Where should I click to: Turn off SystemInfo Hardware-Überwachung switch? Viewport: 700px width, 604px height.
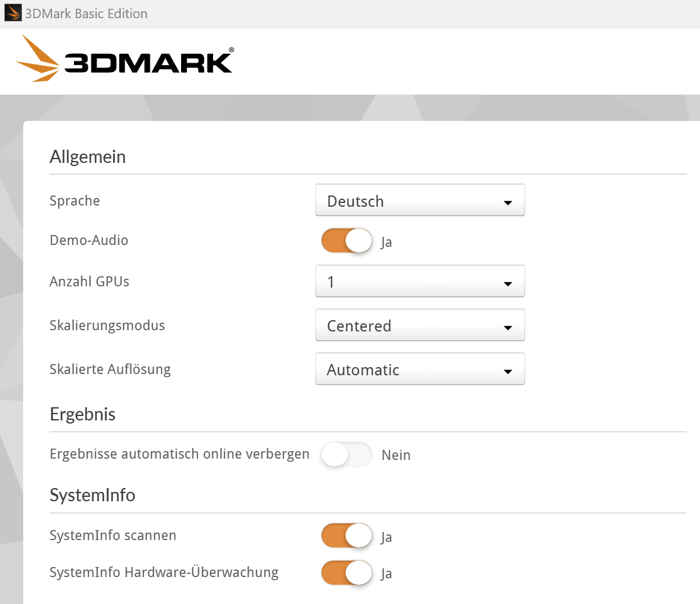click(x=347, y=573)
